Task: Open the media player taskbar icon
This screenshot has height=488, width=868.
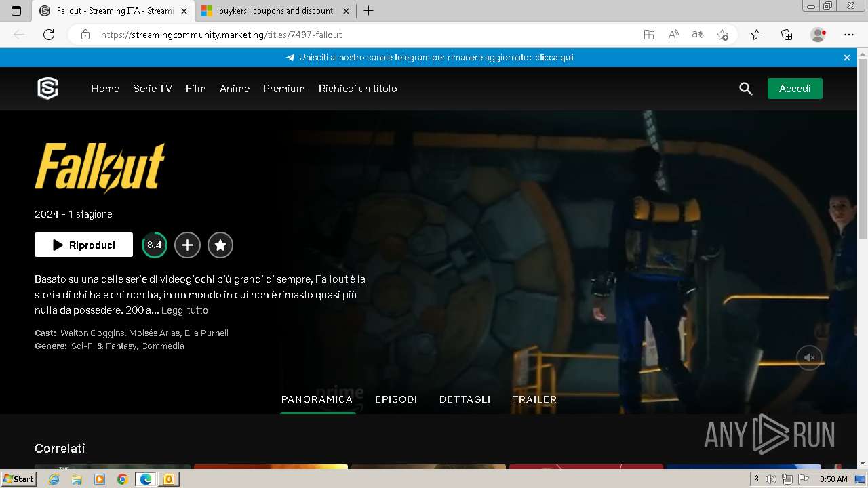Action: point(100,479)
